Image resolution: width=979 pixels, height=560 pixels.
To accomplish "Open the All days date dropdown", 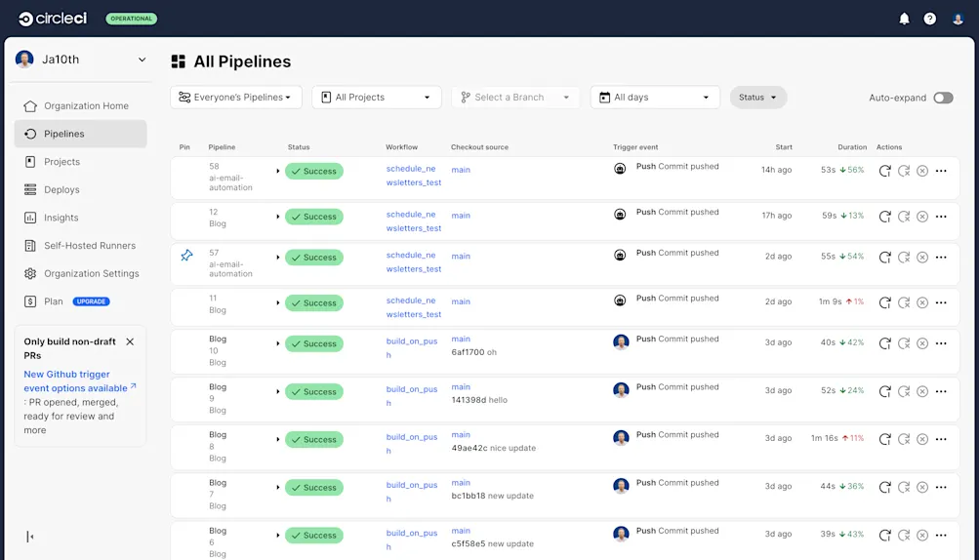I will [655, 98].
